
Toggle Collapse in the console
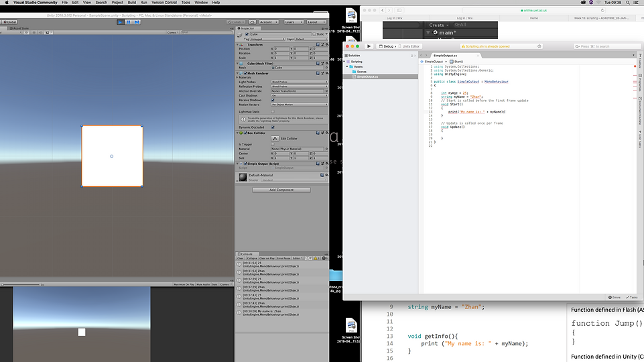pos(252,259)
